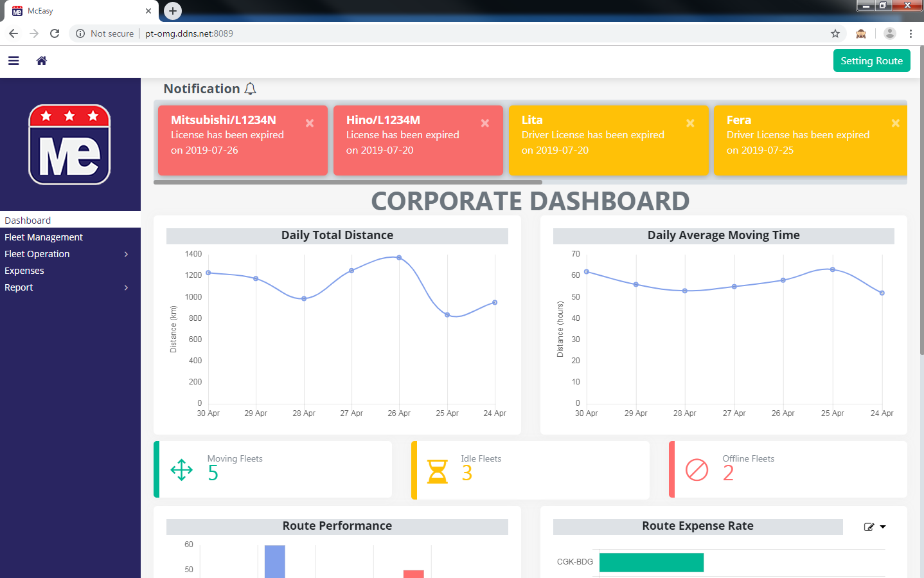Click the Idle Fleets count 3

467,473
